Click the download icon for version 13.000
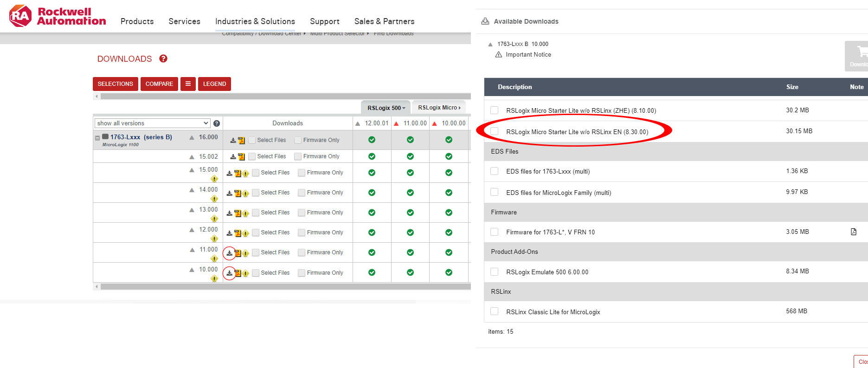 pos(229,213)
